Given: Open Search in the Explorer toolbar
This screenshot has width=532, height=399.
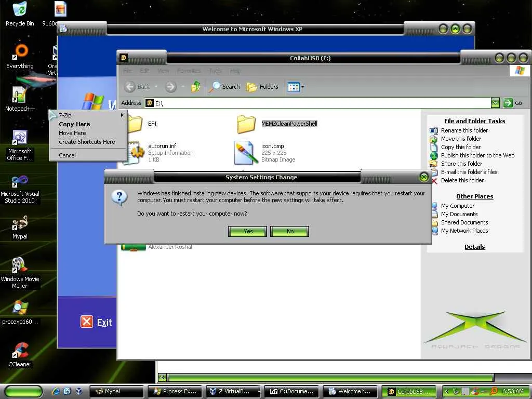Looking at the screenshot, I should click(224, 87).
